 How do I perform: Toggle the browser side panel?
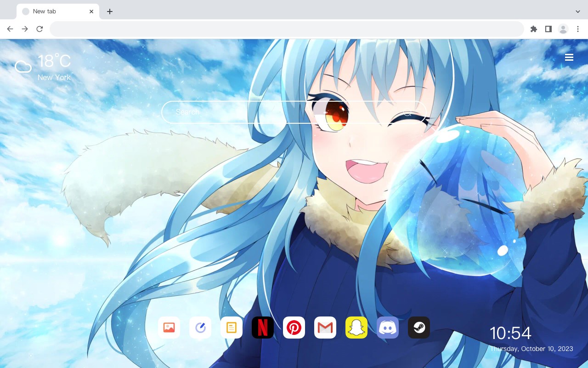point(548,29)
